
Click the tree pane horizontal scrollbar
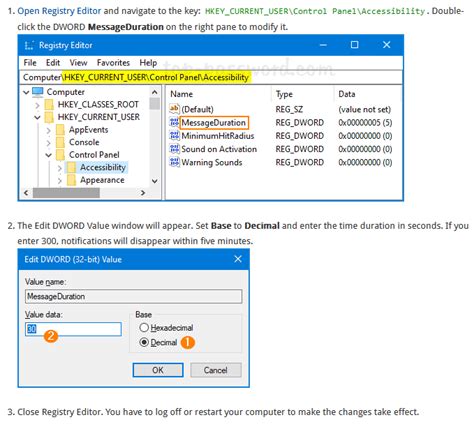click(85, 193)
